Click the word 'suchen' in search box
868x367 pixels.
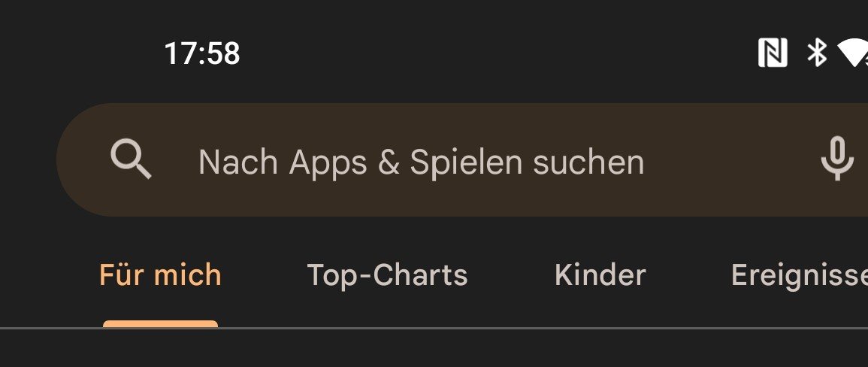(x=588, y=162)
